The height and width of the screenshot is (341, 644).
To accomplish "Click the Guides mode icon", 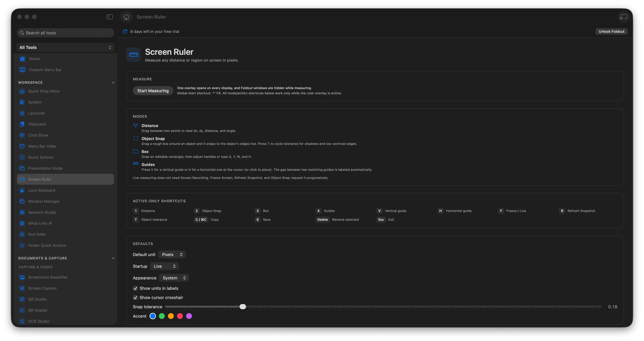I will tap(136, 164).
